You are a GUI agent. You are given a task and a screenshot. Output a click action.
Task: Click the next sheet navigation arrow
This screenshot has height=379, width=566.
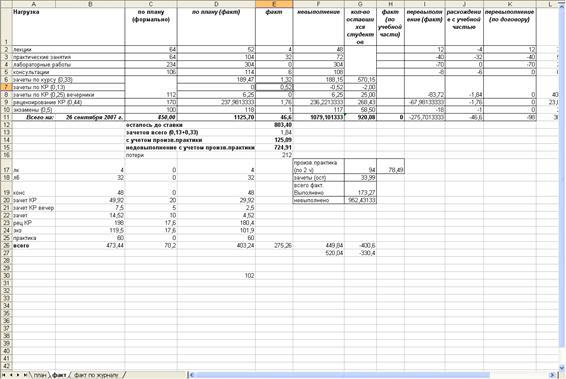click(18, 375)
